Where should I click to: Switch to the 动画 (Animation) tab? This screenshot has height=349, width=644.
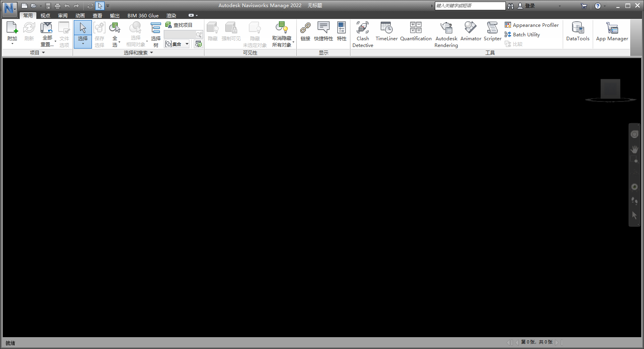80,15
